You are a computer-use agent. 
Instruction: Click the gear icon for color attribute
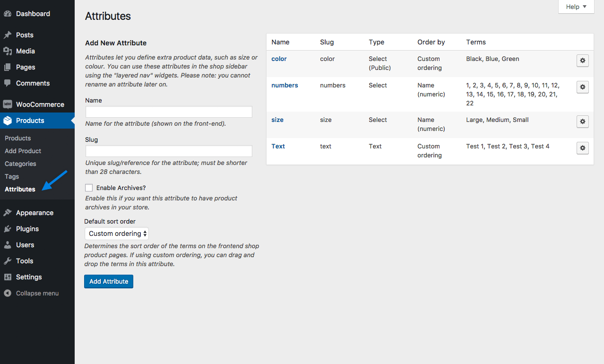(582, 61)
